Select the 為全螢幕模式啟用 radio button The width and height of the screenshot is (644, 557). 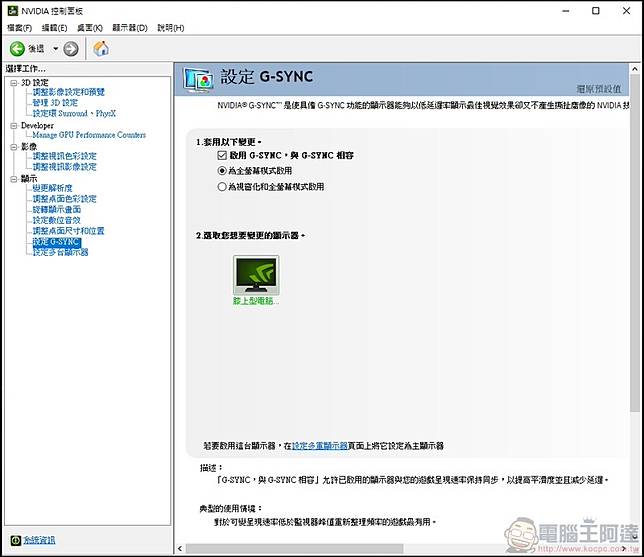tap(222, 170)
